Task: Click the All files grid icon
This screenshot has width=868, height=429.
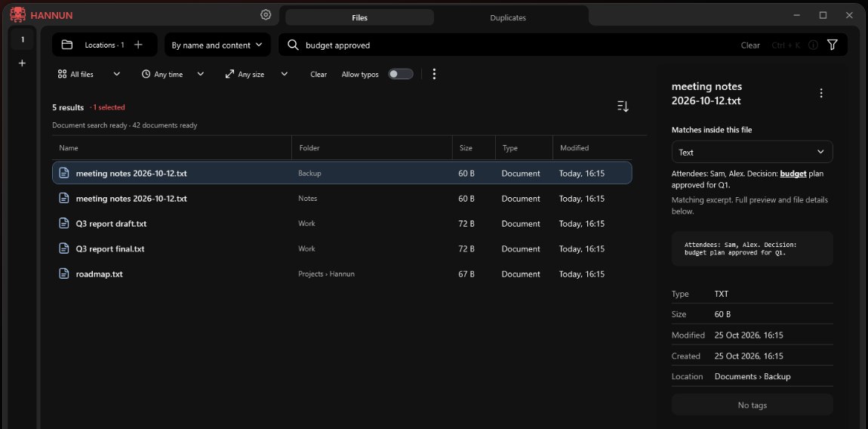Action: click(x=62, y=74)
